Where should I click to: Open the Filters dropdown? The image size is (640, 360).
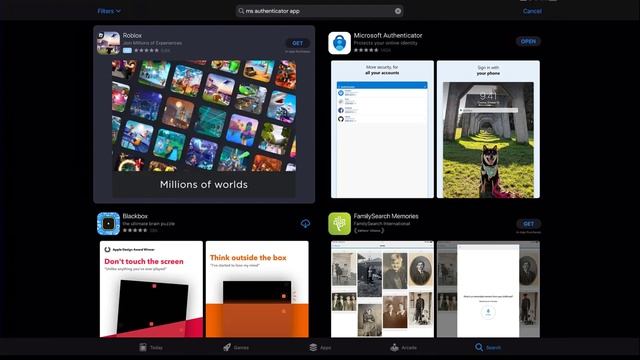coord(109,11)
